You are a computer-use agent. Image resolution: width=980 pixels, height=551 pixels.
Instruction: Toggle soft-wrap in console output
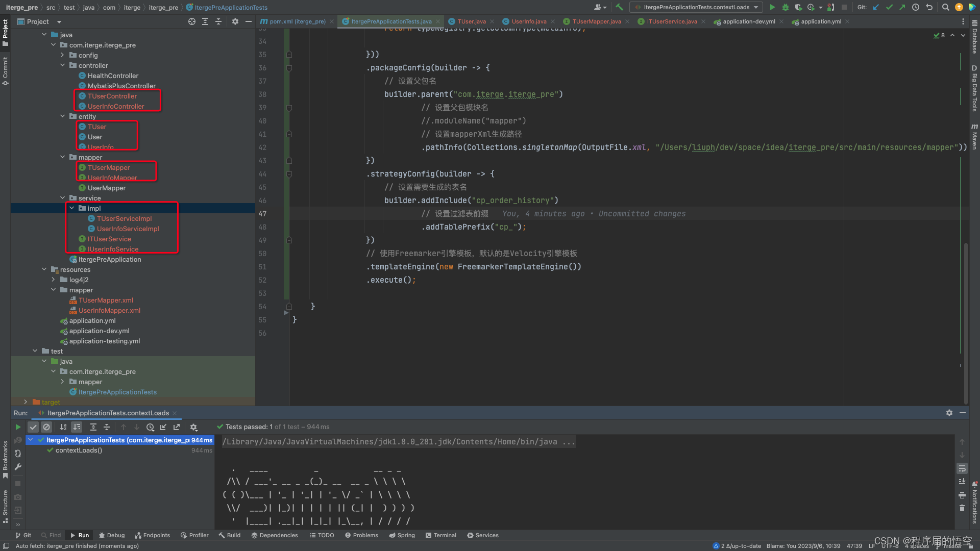point(962,468)
